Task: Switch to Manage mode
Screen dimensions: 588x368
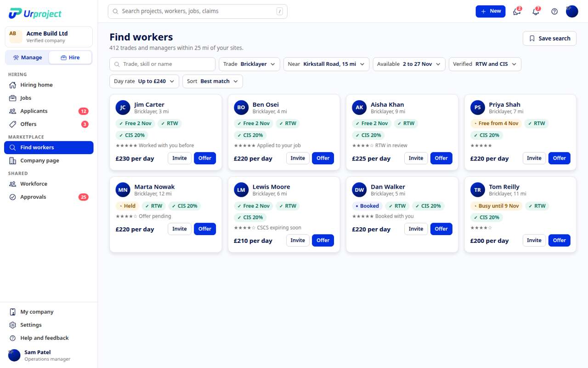Action: pyautogui.click(x=27, y=57)
